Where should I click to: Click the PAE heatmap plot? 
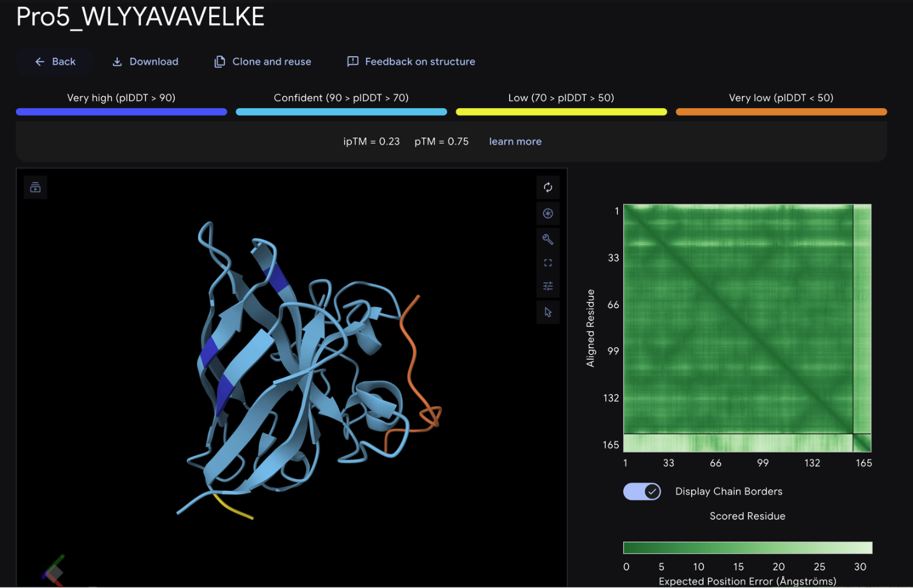[x=747, y=328]
